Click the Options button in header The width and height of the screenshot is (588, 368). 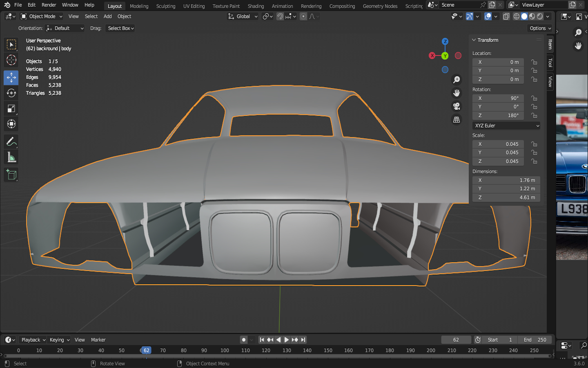540,28
